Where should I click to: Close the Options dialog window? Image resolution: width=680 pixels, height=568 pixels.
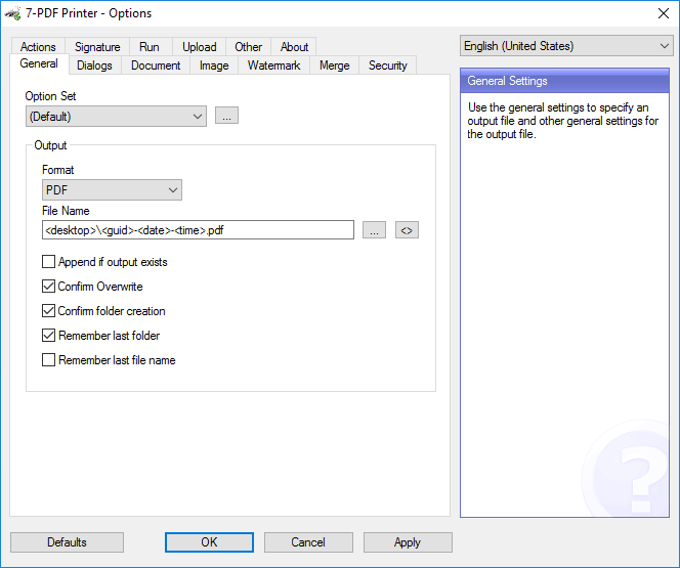click(x=662, y=13)
